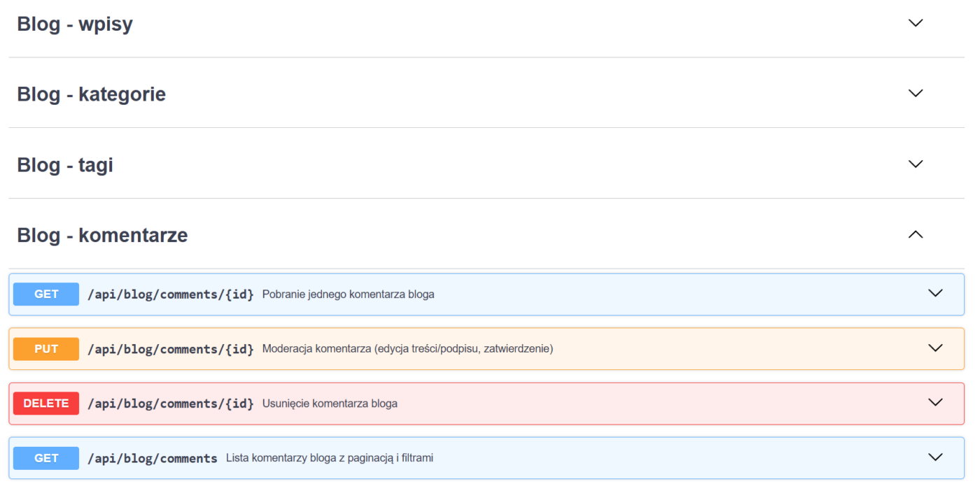Expand the Blog - kategorie section chevron
The image size is (980, 500).
tap(915, 93)
